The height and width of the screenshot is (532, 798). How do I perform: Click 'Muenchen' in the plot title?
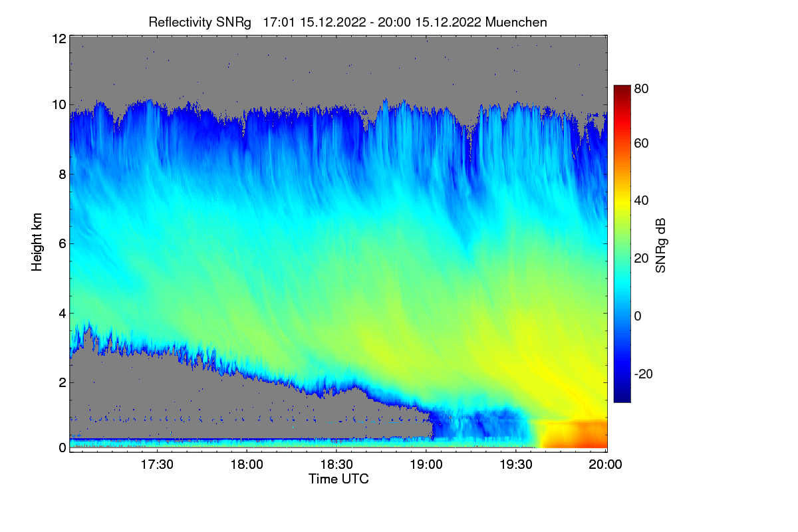point(516,22)
